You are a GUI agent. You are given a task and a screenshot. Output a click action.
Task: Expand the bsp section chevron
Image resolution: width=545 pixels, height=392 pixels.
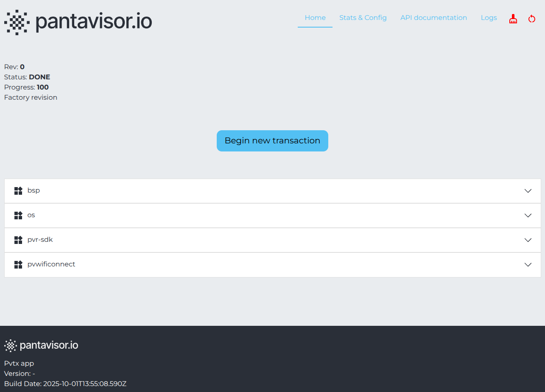point(528,191)
